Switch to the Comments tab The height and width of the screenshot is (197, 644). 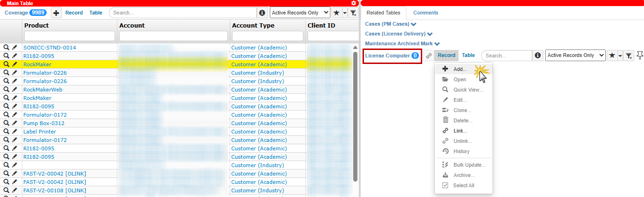point(425,13)
